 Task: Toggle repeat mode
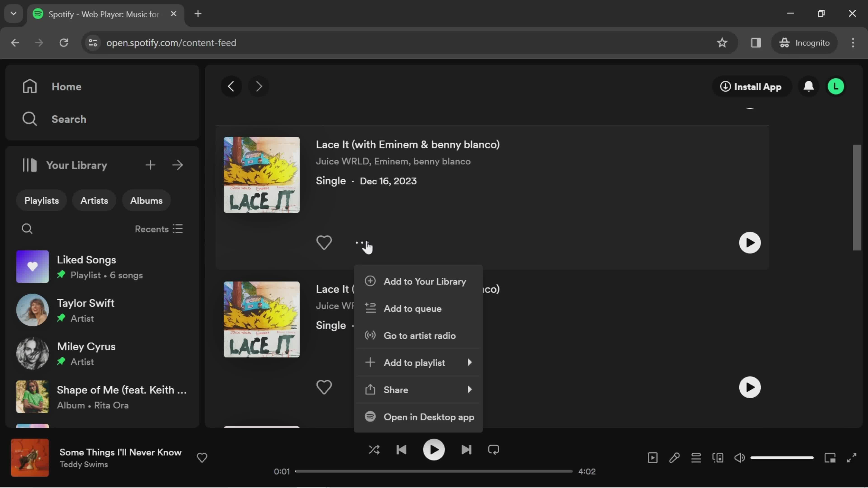pyautogui.click(x=494, y=450)
